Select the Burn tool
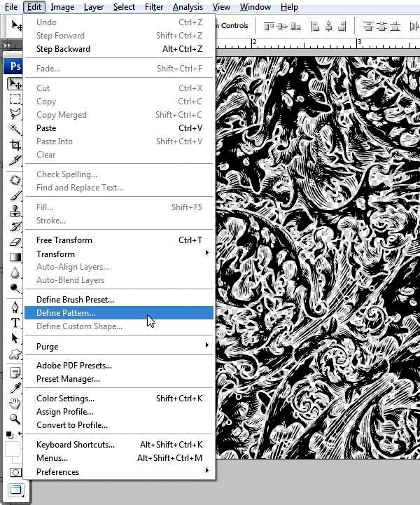 point(15,288)
